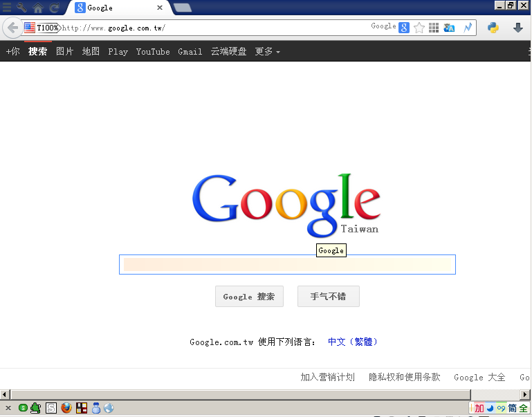Open the wrench settings icon

pos(22,8)
